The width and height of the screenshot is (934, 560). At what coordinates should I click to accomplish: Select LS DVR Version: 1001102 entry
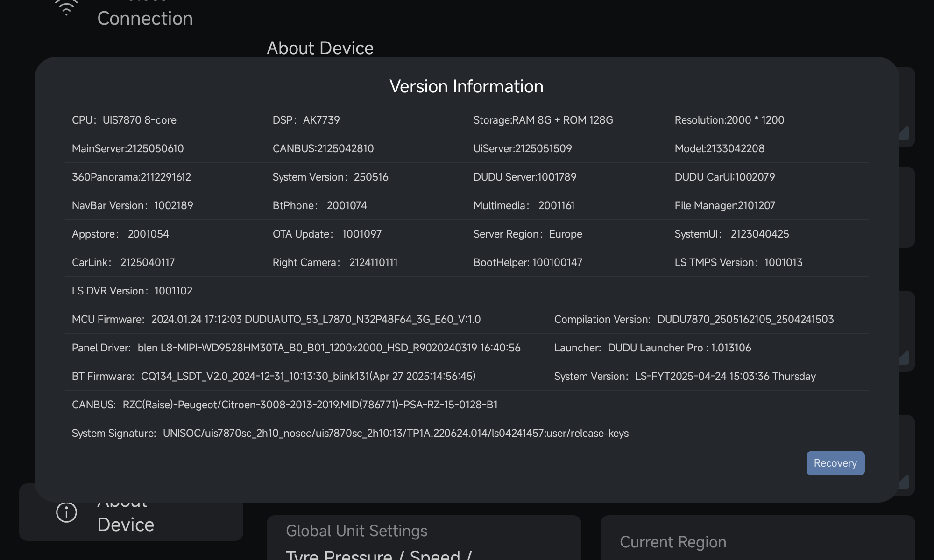[x=132, y=291]
